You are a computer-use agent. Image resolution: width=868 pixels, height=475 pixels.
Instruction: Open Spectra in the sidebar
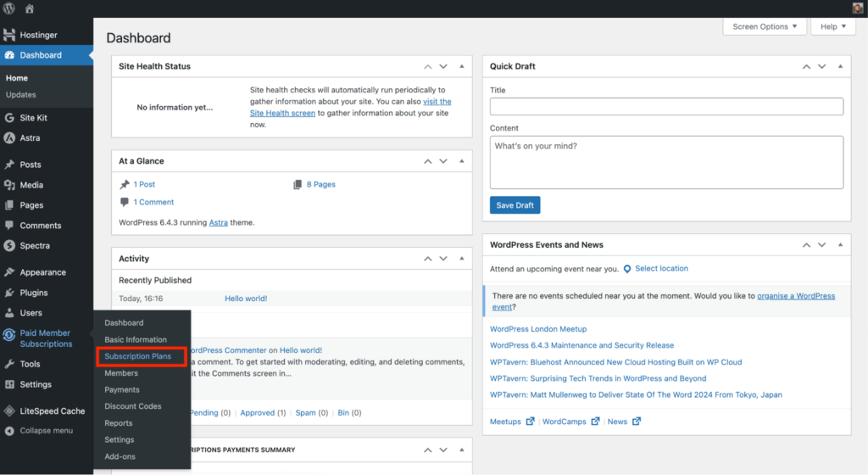(x=35, y=246)
